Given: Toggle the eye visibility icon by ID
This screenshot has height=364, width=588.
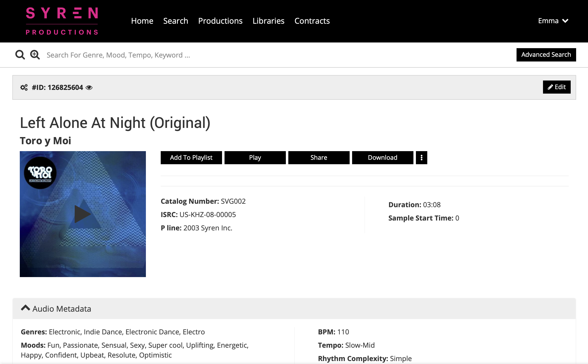Looking at the screenshot, I should (x=89, y=88).
